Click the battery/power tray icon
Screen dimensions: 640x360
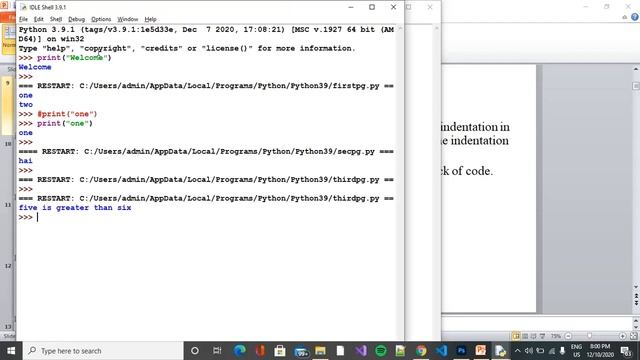point(540,351)
